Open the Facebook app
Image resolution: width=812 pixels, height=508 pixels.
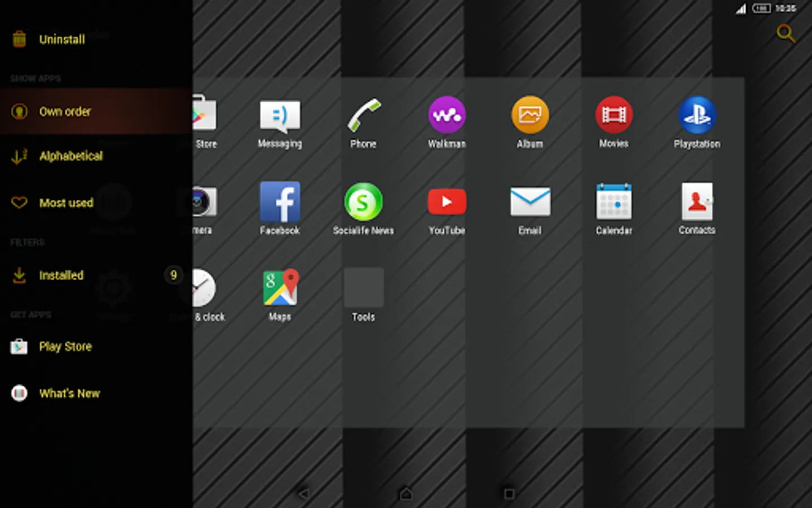point(280,202)
